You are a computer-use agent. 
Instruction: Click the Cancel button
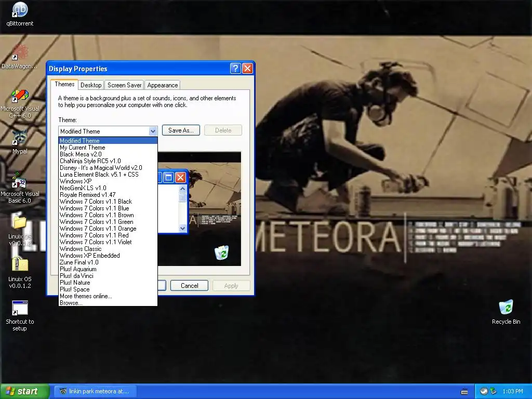click(x=189, y=286)
